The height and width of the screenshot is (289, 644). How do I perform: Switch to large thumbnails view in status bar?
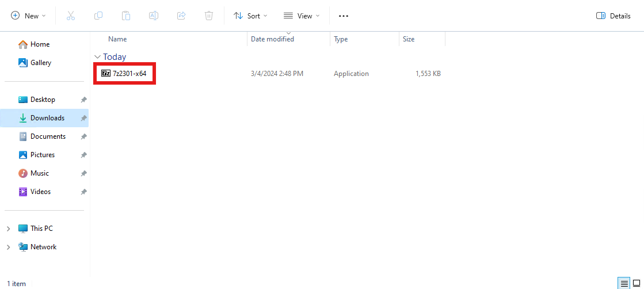coord(637,283)
